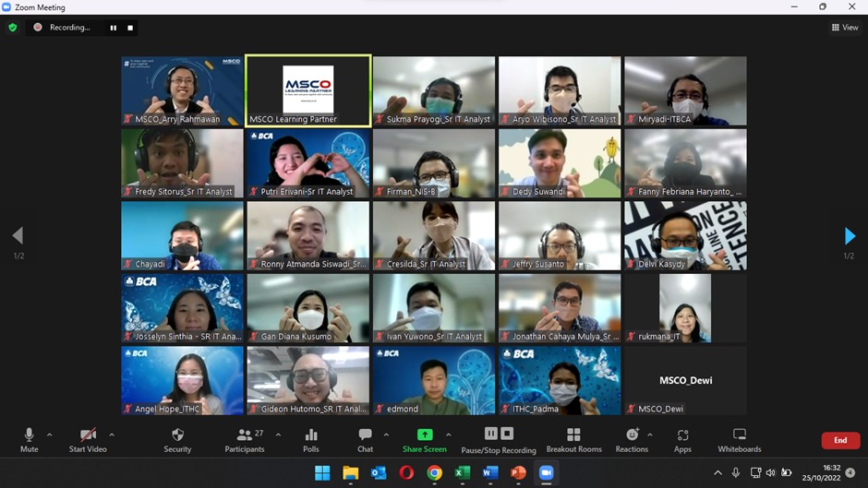The height and width of the screenshot is (488, 868).
Task: Open Outlook from taskbar
Action: pyautogui.click(x=379, y=473)
